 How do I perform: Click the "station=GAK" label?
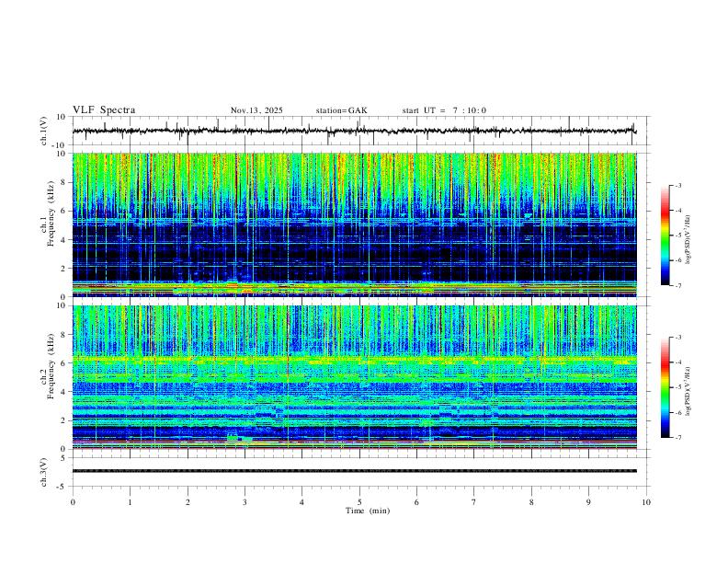pyautogui.click(x=341, y=110)
